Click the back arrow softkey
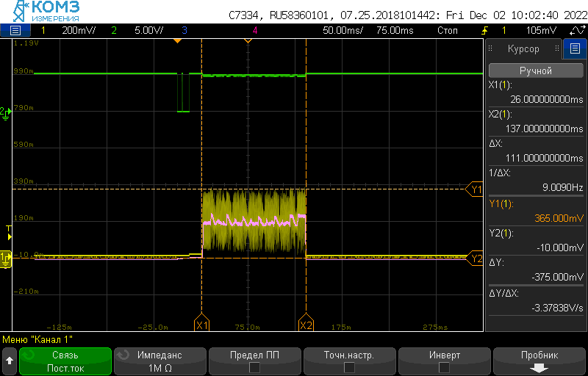The image size is (588, 376). click(x=10, y=361)
